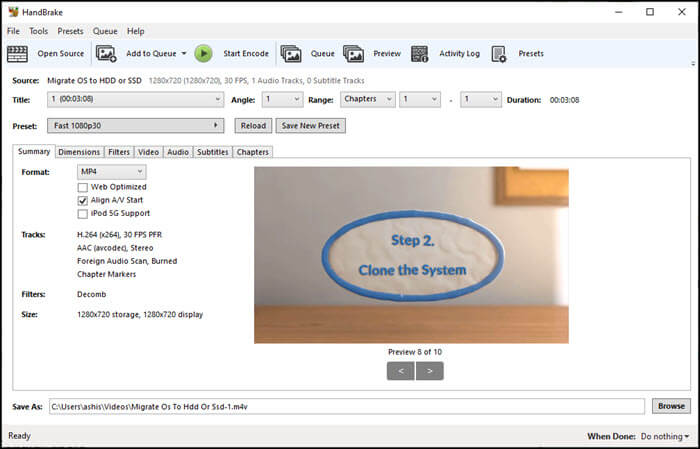Enable the Web Optimized checkbox

[83, 187]
